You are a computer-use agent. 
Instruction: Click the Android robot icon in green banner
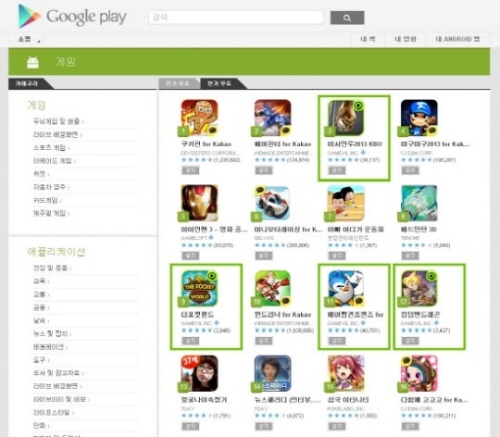33,62
